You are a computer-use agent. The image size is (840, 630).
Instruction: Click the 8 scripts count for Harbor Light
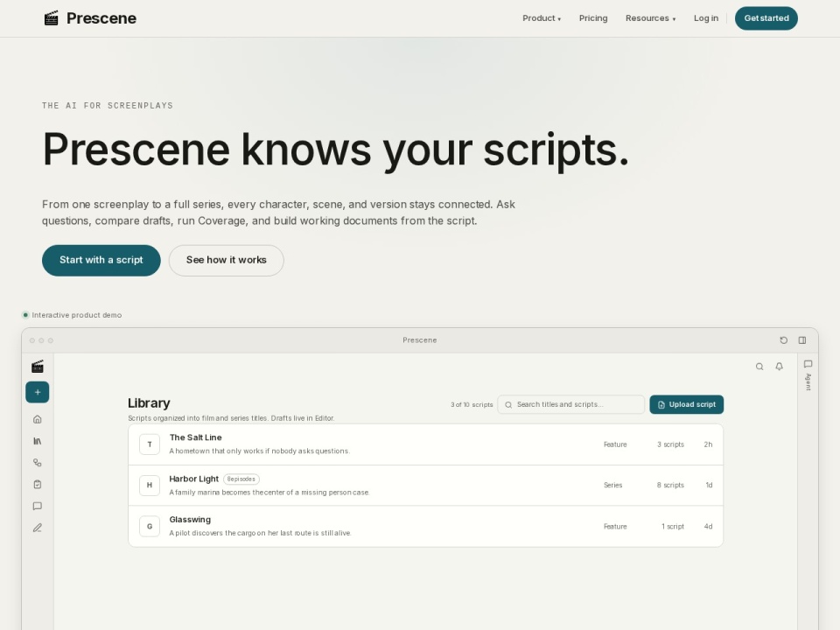click(670, 486)
